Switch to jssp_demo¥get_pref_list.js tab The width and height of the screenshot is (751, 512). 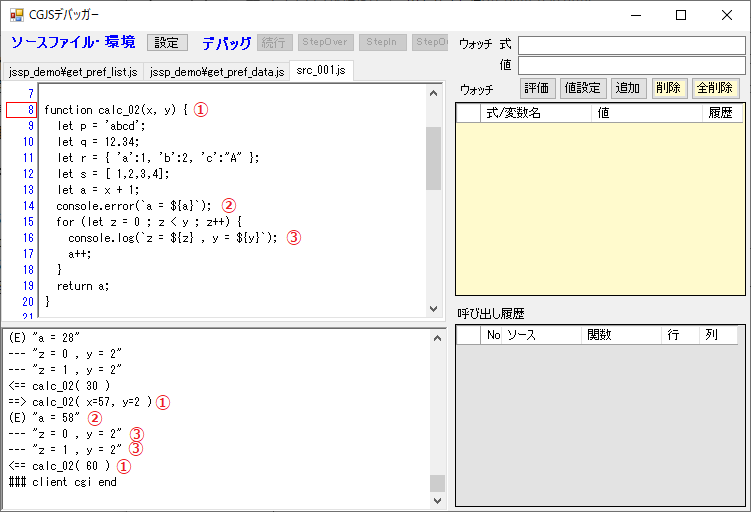(x=73, y=72)
